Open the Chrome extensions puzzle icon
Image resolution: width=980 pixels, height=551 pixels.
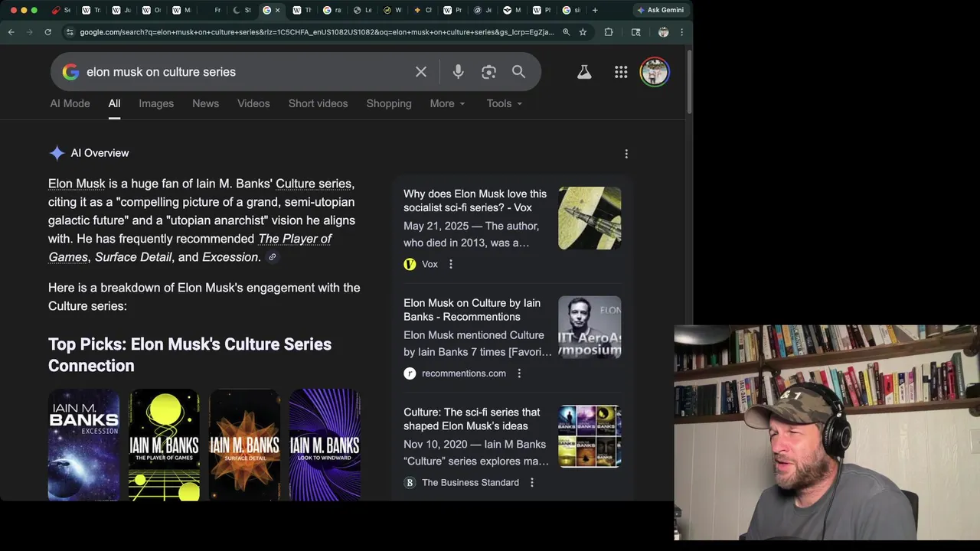[x=609, y=32]
